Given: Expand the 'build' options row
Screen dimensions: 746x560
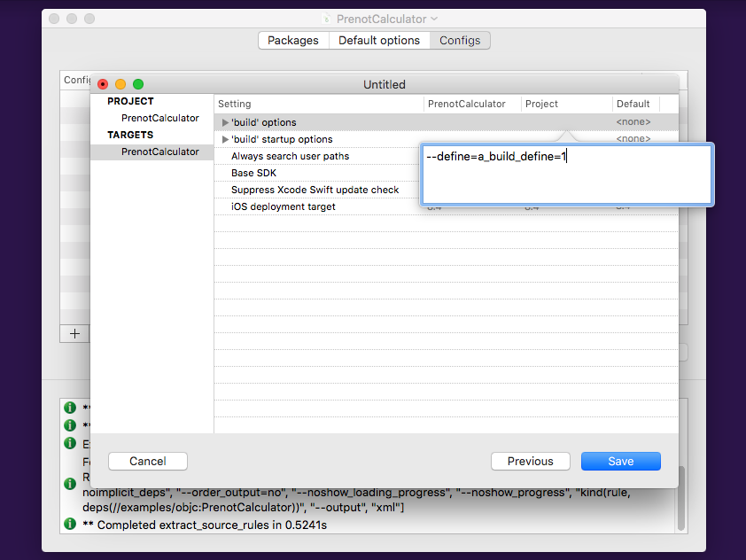Looking at the screenshot, I should (226, 123).
